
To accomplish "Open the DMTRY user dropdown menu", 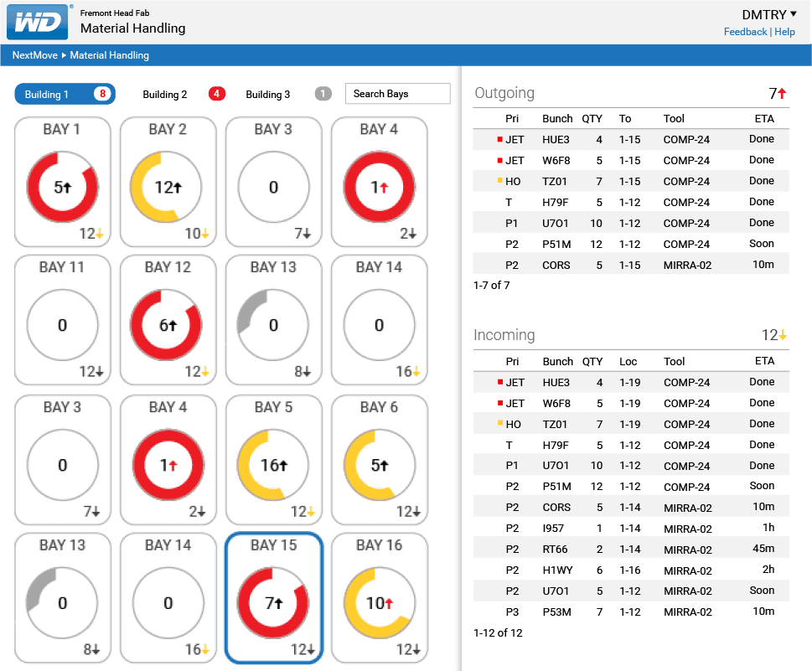I will click(768, 14).
